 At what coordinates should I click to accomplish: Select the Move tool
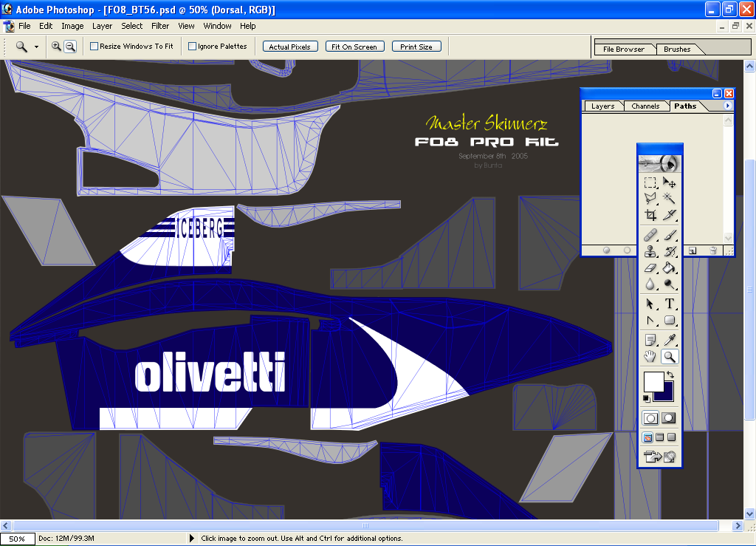(669, 182)
